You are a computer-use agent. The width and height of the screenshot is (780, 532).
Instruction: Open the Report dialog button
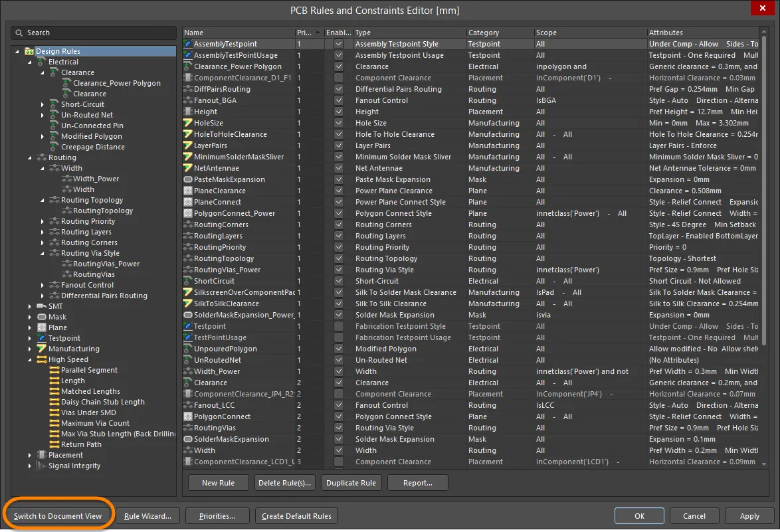(x=418, y=483)
